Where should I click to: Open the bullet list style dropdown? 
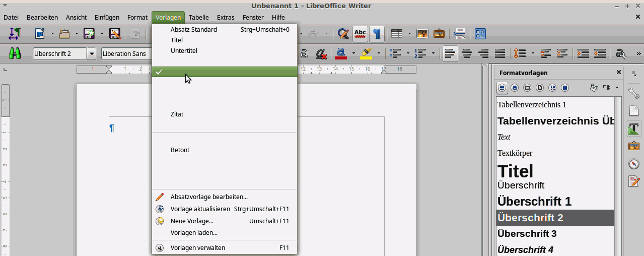coord(407,53)
